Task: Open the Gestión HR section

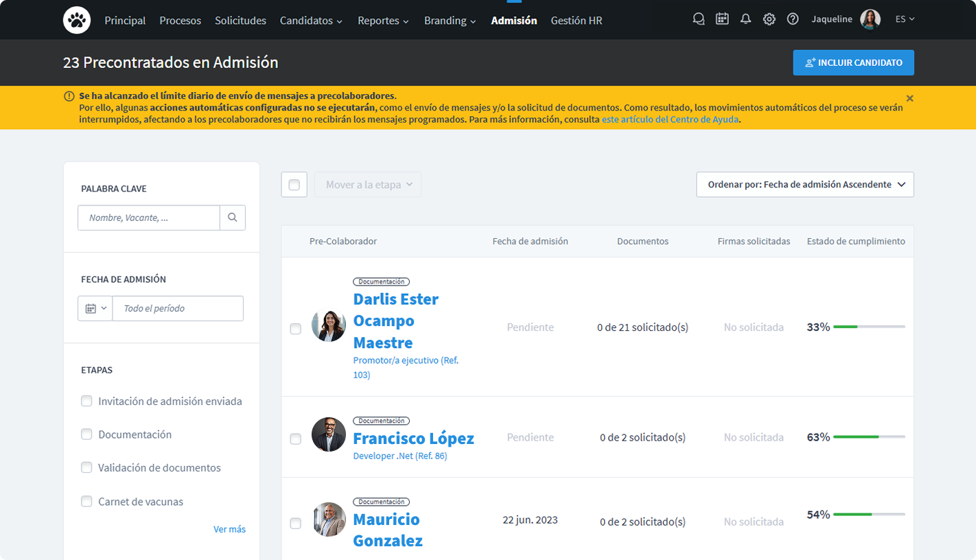Action: [x=576, y=21]
